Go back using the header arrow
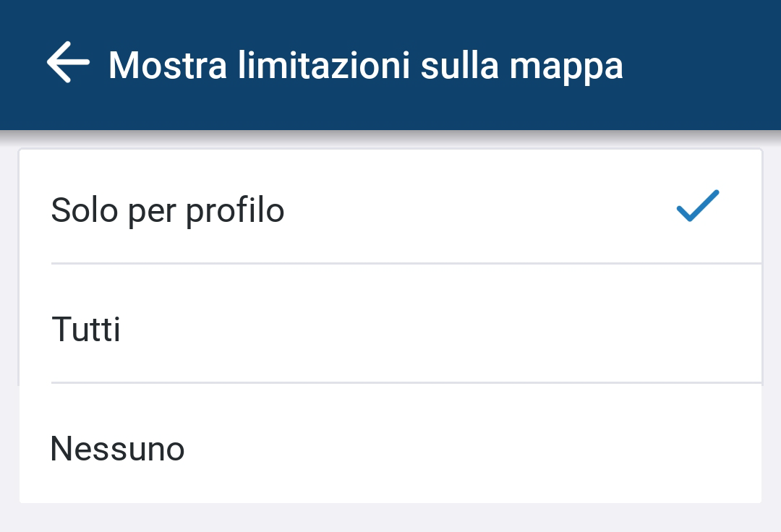 (69, 64)
